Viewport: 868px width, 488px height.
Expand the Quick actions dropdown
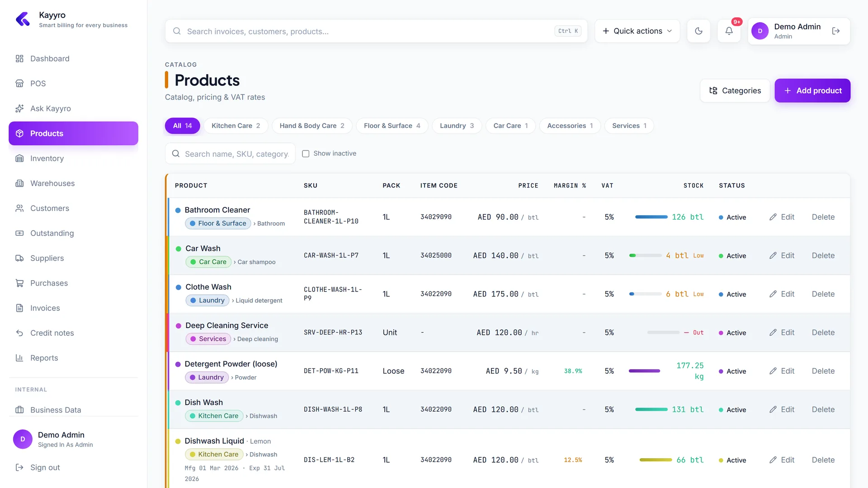637,31
